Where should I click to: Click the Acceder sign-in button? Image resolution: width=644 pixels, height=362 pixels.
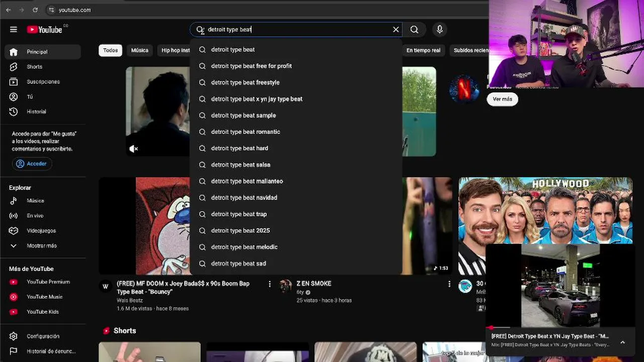pyautogui.click(x=32, y=163)
